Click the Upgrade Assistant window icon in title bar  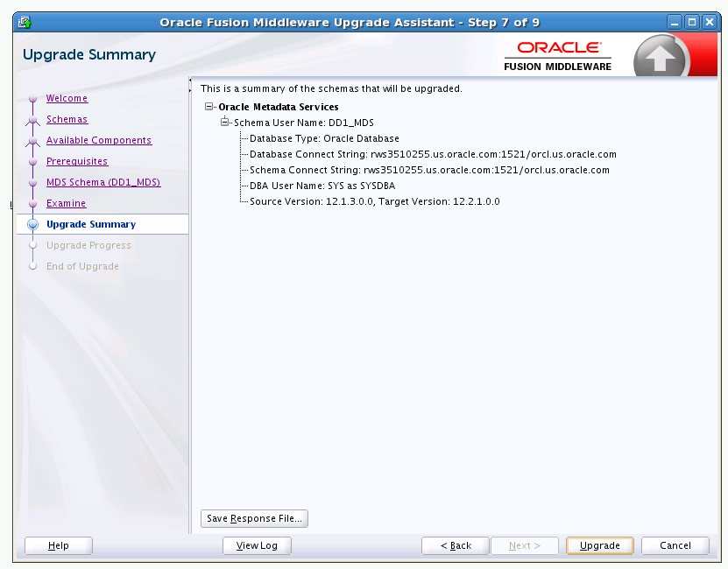pyautogui.click(x=25, y=22)
